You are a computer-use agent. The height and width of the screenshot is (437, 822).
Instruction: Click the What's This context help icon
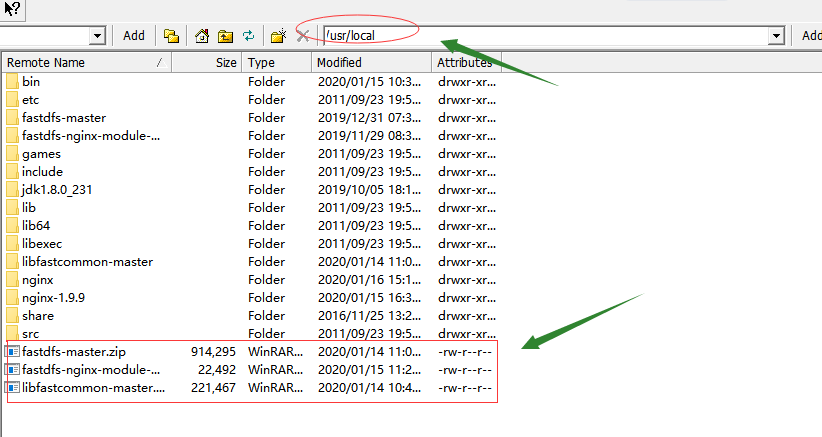point(12,8)
